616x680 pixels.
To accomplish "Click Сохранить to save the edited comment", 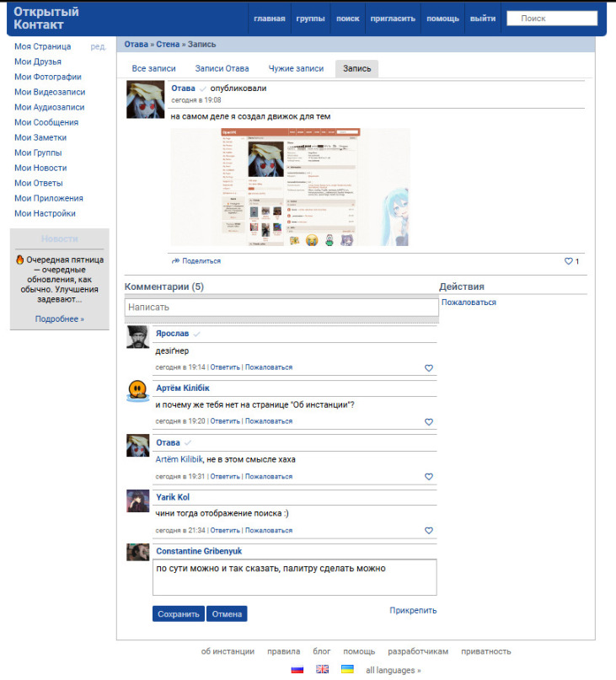I will pyautogui.click(x=179, y=614).
